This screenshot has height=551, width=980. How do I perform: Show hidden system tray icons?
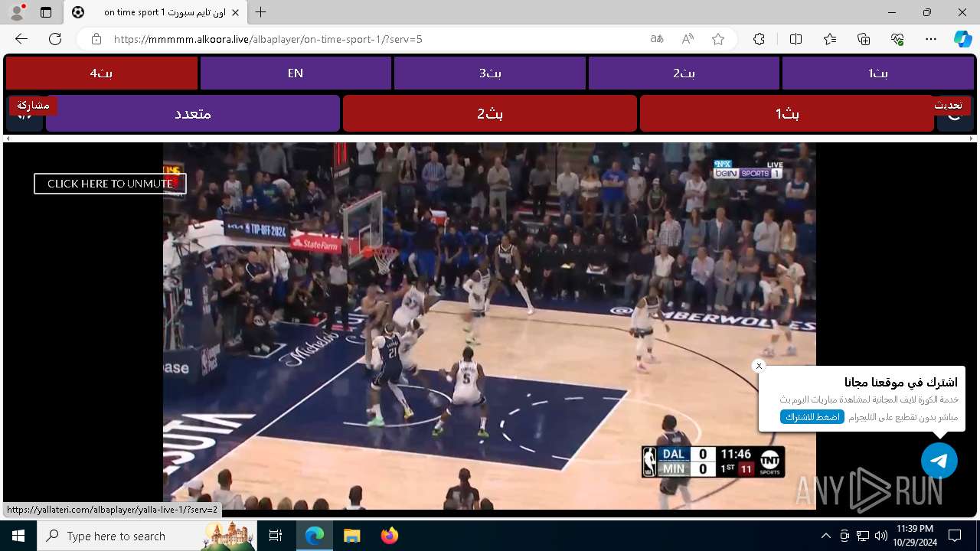coord(825,536)
